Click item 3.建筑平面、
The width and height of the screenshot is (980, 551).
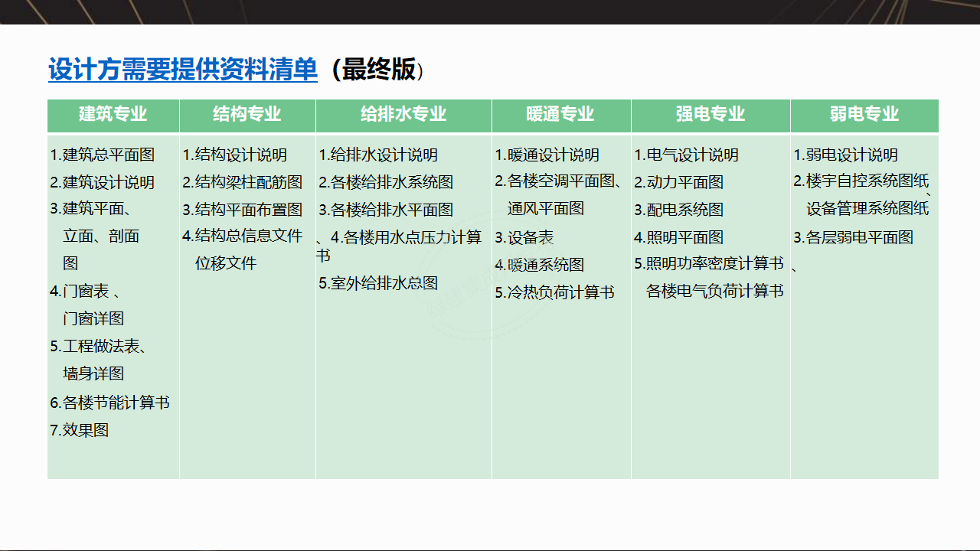click(90, 209)
